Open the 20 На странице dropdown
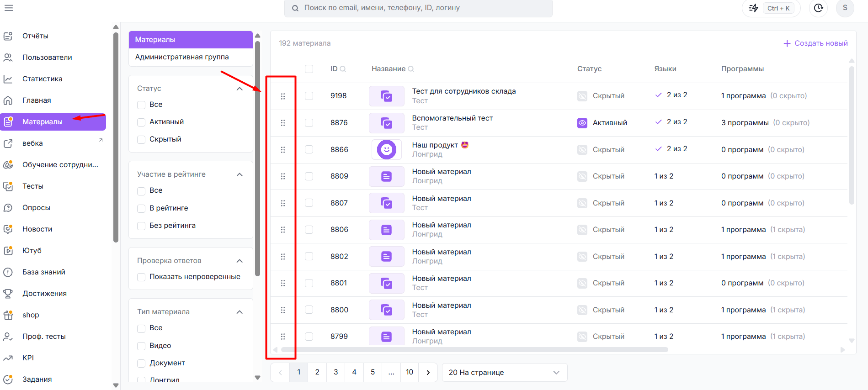 (x=505, y=373)
